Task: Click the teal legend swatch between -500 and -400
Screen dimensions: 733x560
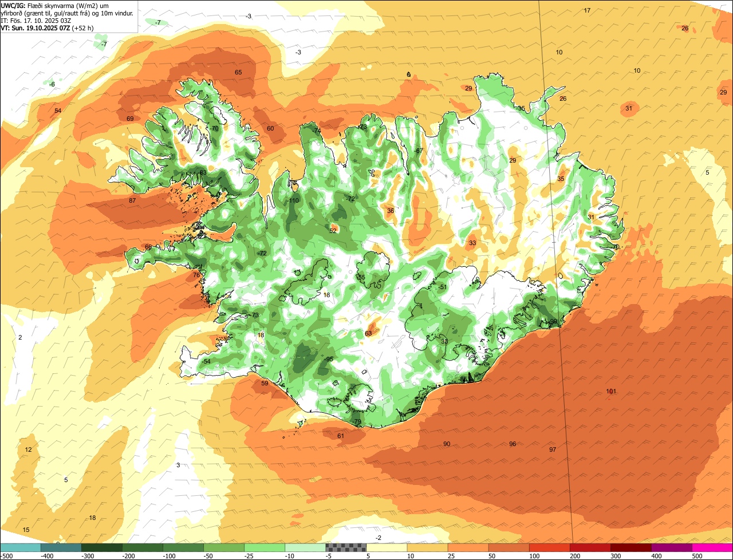Action: (x=20, y=547)
